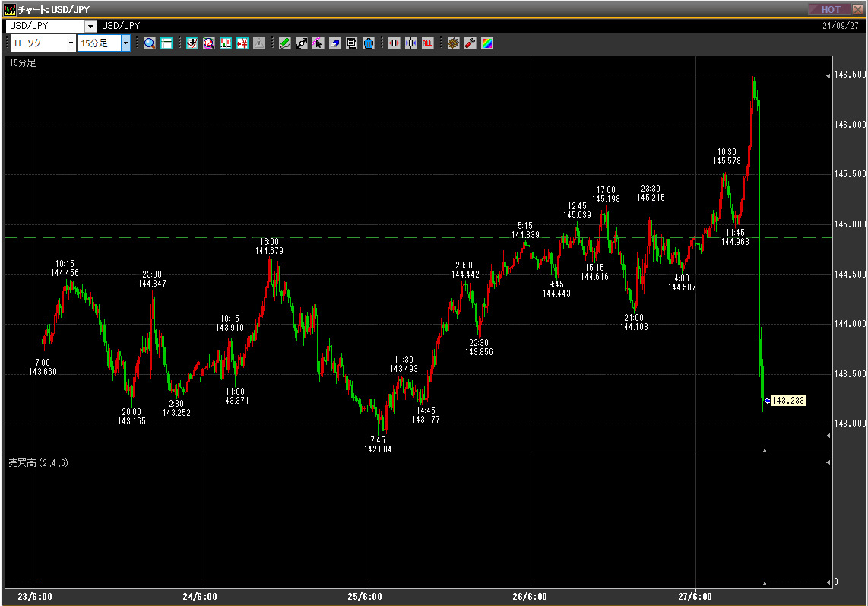The height and width of the screenshot is (606, 868).
Task: Open the wrench settings tool
Action: coord(470,43)
